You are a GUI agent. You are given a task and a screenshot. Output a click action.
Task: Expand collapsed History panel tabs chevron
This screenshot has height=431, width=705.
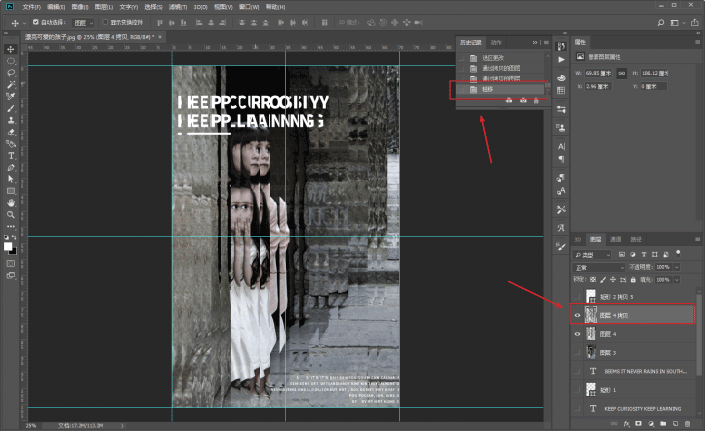pos(535,42)
